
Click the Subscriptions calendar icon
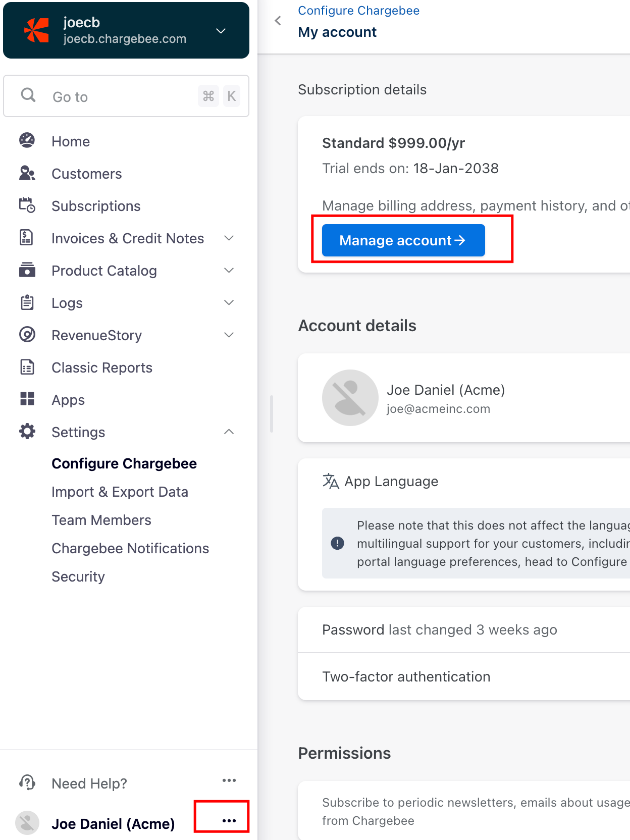pyautogui.click(x=27, y=205)
